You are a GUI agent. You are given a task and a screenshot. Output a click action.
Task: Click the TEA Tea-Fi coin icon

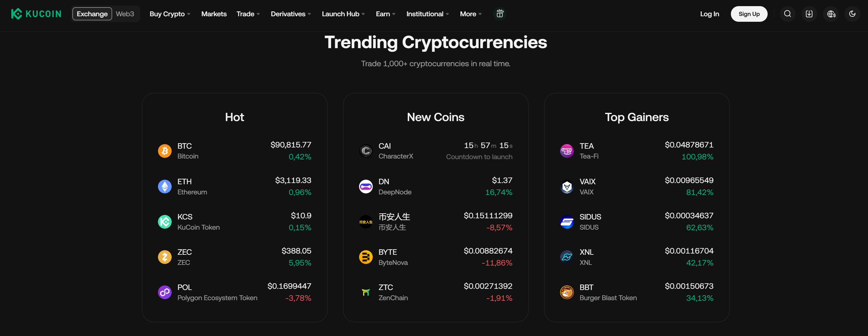(x=567, y=151)
